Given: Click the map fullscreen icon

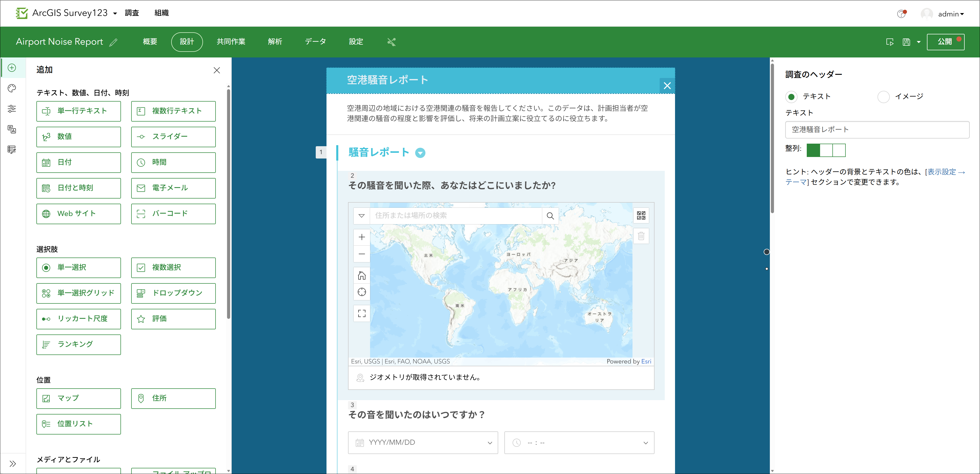Looking at the screenshot, I should click(x=361, y=313).
